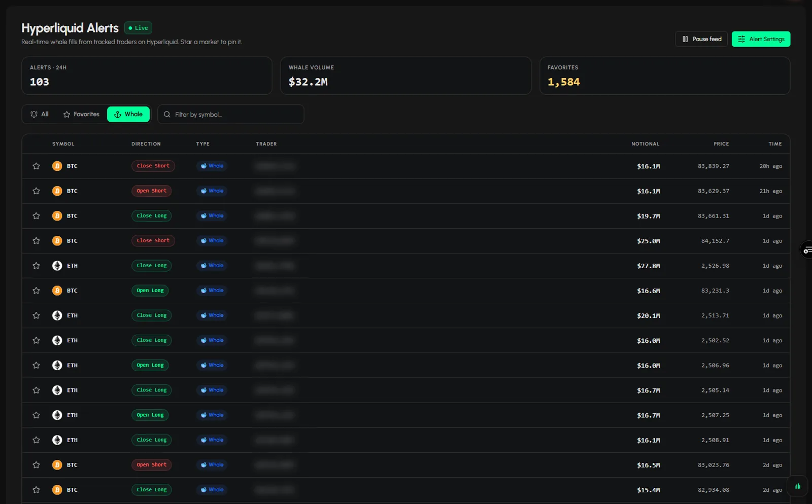
Task: Click Bitcoin coin icon in 83,661.31 row
Action: point(57,215)
